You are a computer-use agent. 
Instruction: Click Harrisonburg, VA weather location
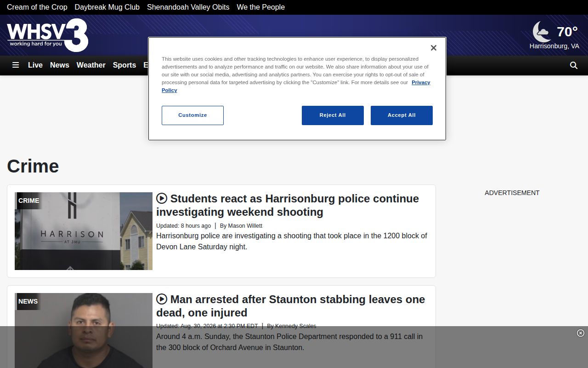(x=554, y=46)
